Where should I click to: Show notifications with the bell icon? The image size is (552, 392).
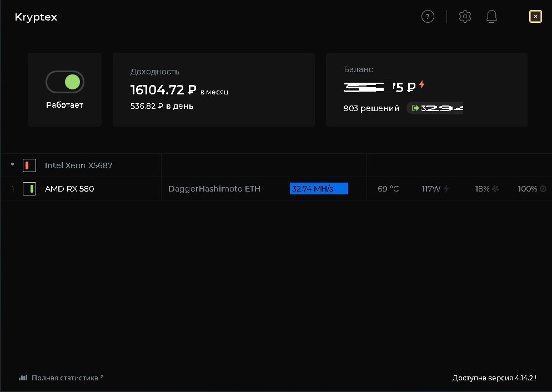491,17
